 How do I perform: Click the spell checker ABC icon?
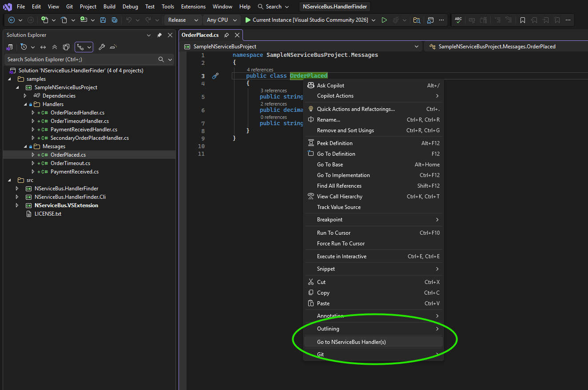tap(458, 20)
